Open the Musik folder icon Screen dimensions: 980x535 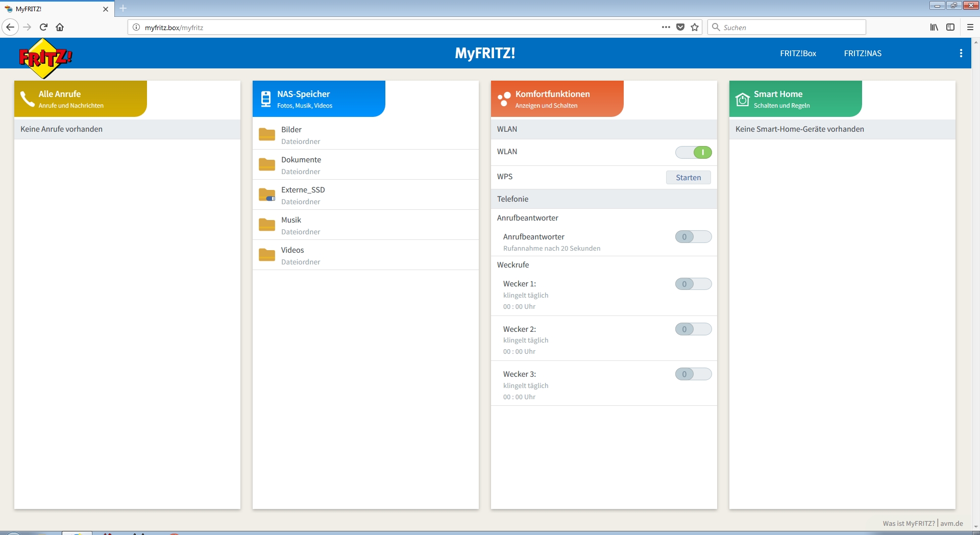[266, 225]
